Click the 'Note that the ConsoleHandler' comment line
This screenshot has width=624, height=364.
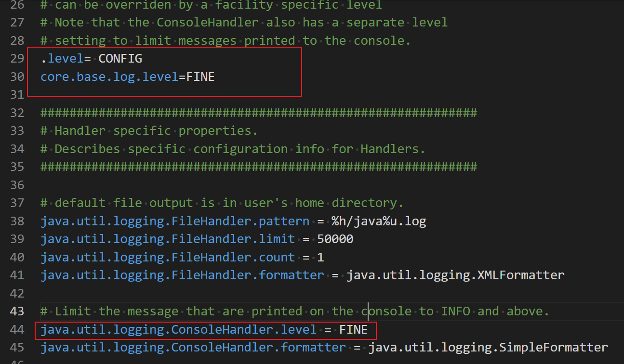point(244,23)
